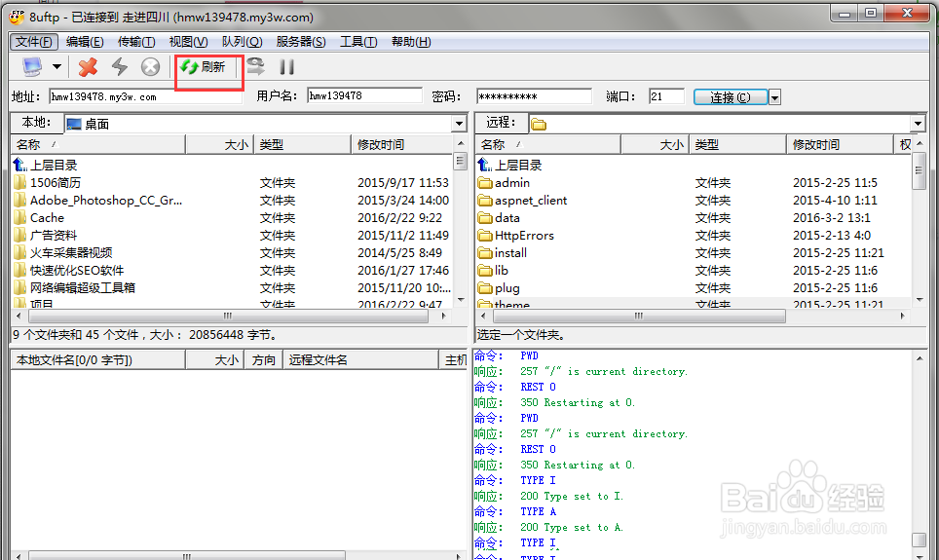This screenshot has width=939, height=560.
Task: Select the local folder 快速优化SEO软件
Action: click(77, 271)
